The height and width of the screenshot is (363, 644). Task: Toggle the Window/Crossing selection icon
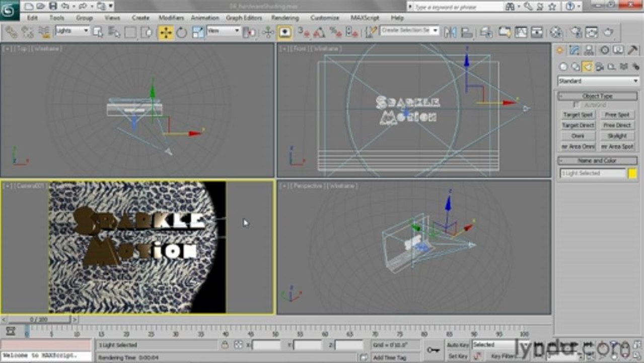click(147, 32)
